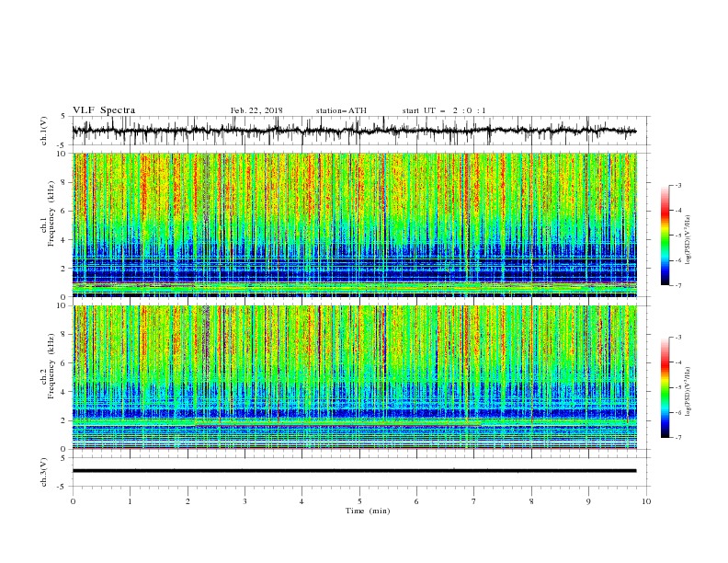Click the "-3" tick on the upper colorbar

click(x=678, y=185)
